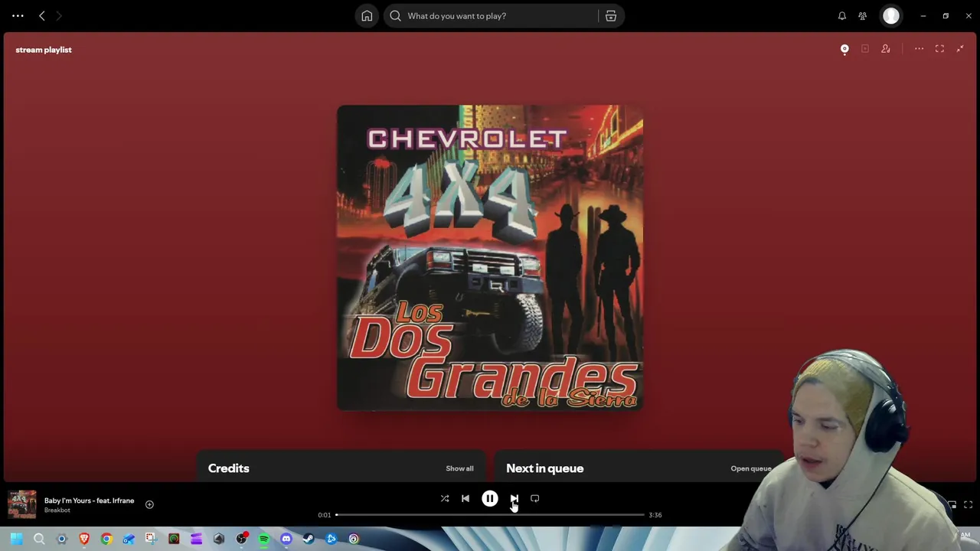Toggle remaining time at 3:36
Screen dimensions: 980x551
pyautogui.click(x=655, y=515)
